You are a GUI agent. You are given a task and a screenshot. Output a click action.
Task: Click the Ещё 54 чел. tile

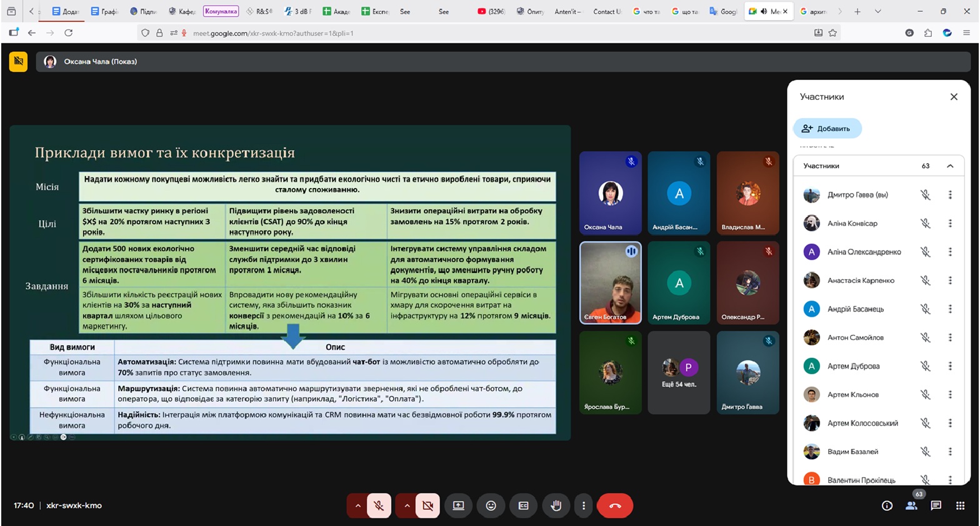pos(679,372)
